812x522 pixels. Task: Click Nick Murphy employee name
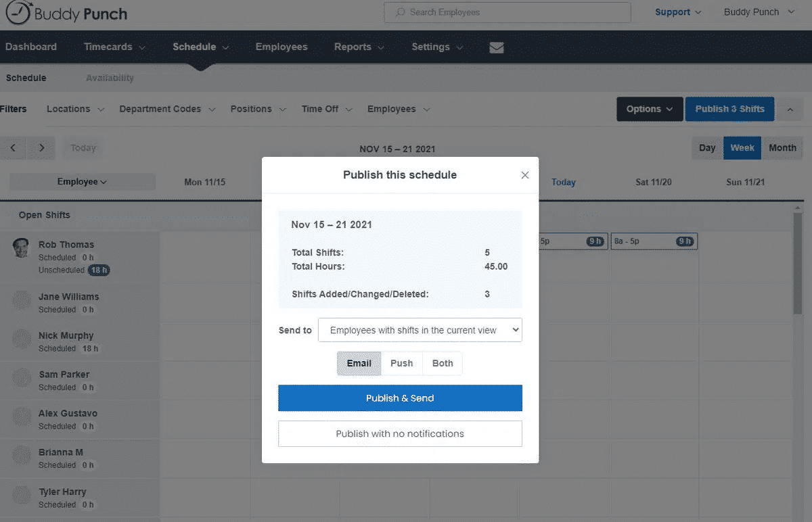point(66,336)
